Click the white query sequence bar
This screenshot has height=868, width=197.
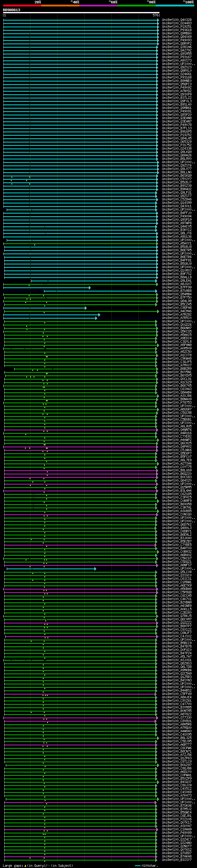81,13
